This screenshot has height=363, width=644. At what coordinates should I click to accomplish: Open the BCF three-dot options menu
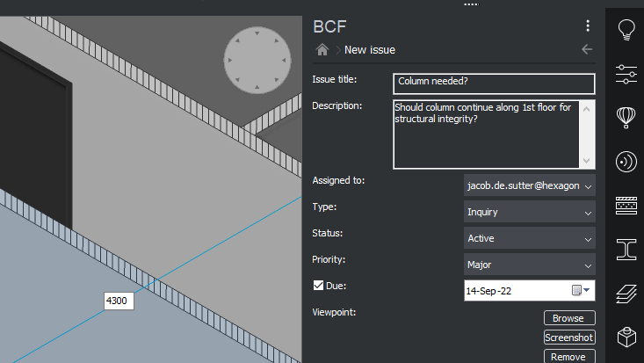(x=588, y=25)
